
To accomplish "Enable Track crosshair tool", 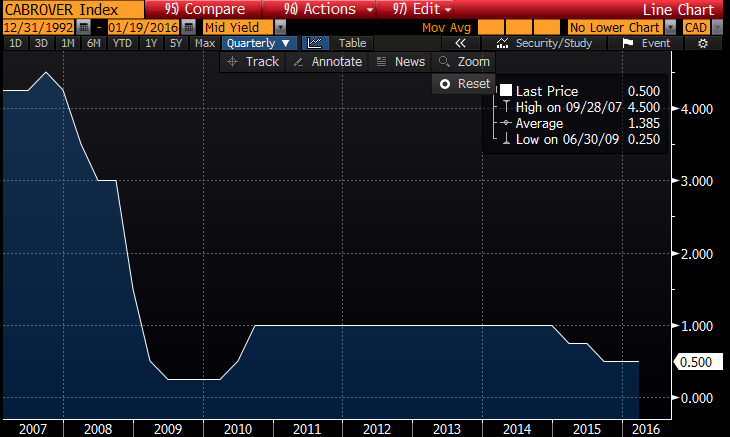I will (253, 62).
